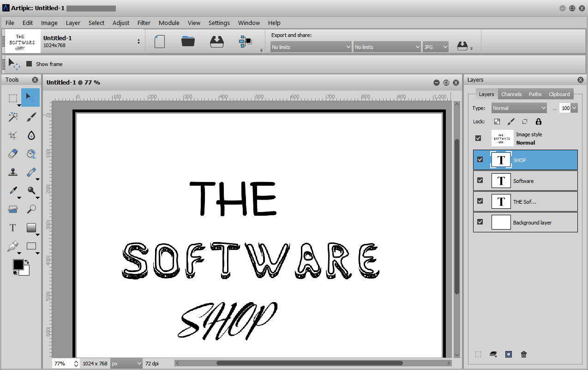Choose the Eraser tool
Screen dimensions: 588x370
tap(13, 154)
